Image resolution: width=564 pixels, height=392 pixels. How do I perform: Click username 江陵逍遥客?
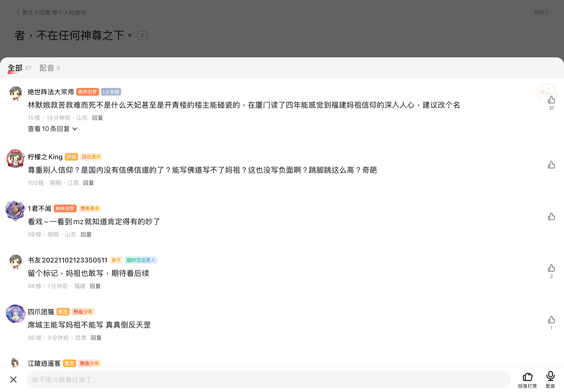[44, 363]
